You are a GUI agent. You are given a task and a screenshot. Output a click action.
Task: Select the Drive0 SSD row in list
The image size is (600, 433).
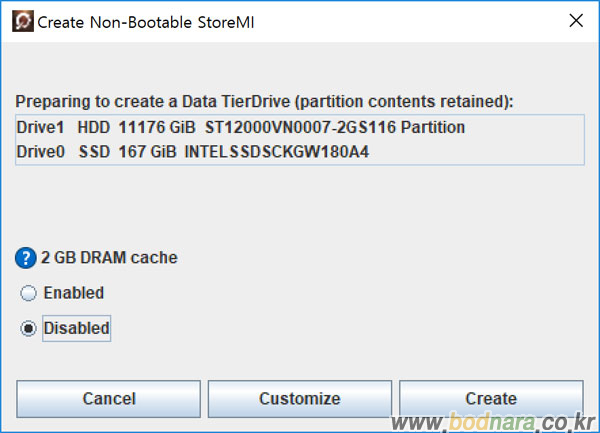tap(300, 152)
